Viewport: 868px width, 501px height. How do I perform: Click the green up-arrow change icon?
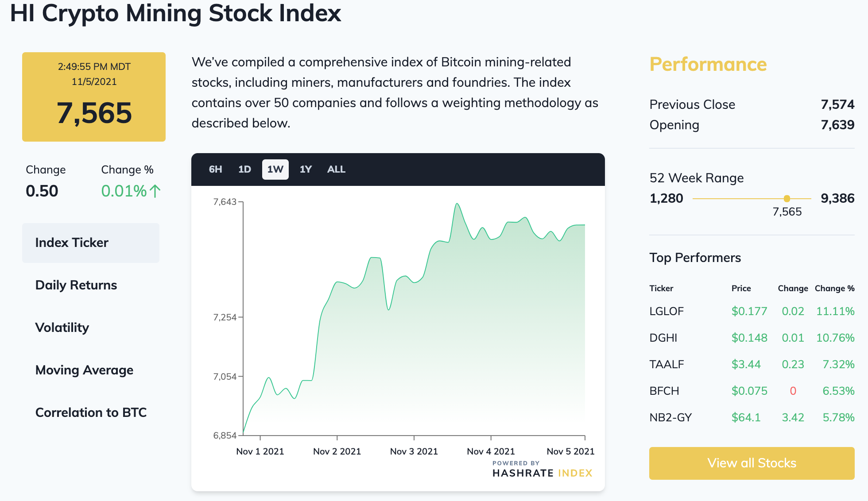(155, 191)
